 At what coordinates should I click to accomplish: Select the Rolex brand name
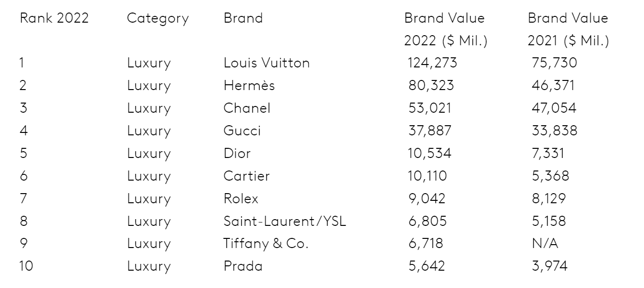click(241, 199)
